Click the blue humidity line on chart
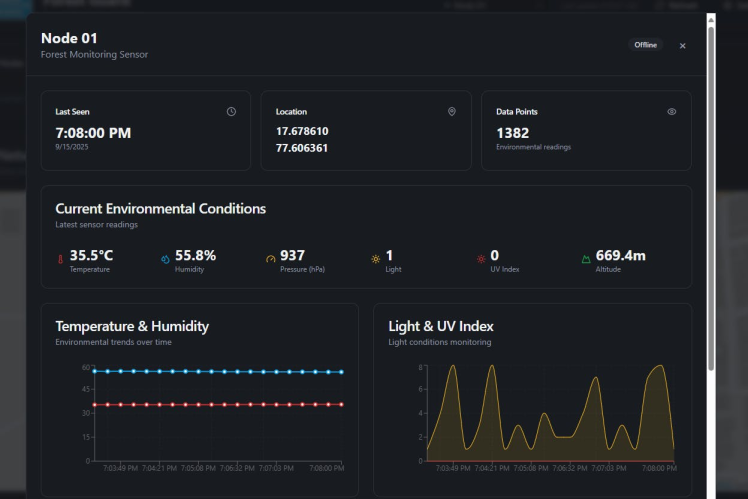 (218, 371)
